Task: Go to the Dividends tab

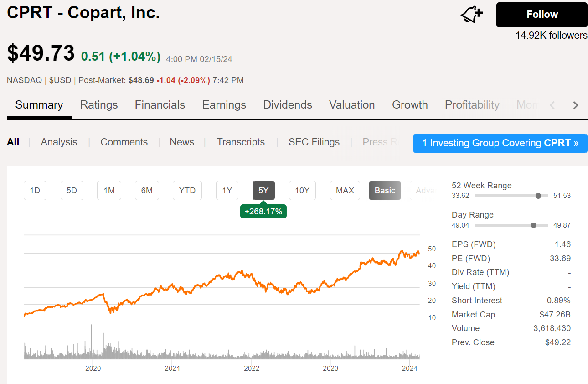Action: tap(288, 105)
